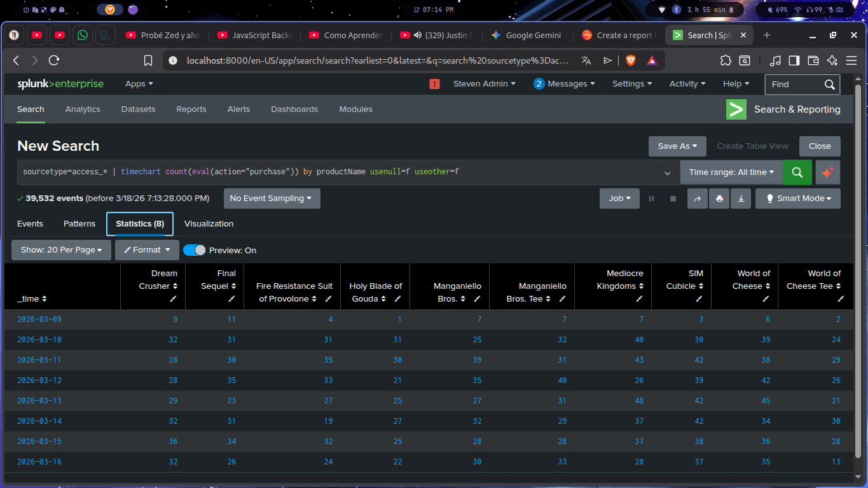Click the red health alert icon
868x488 pixels.
click(x=435, y=84)
